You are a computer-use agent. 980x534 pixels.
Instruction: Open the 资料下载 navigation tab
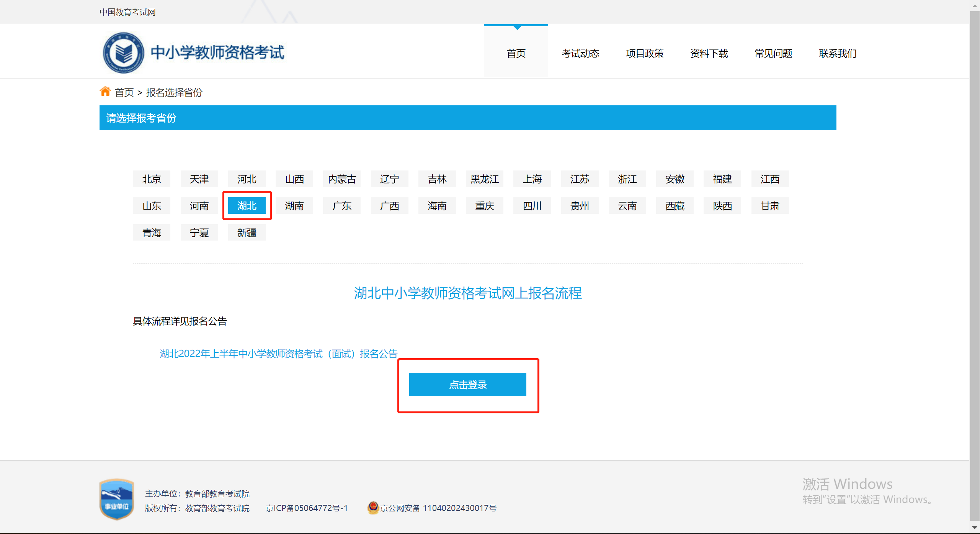(x=709, y=53)
